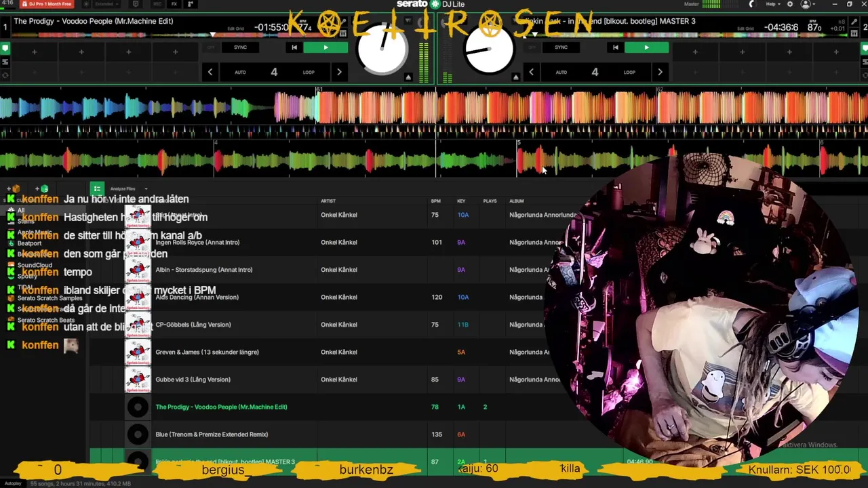
Task: Toggle the OFF button on left deck
Action: pos(210,47)
